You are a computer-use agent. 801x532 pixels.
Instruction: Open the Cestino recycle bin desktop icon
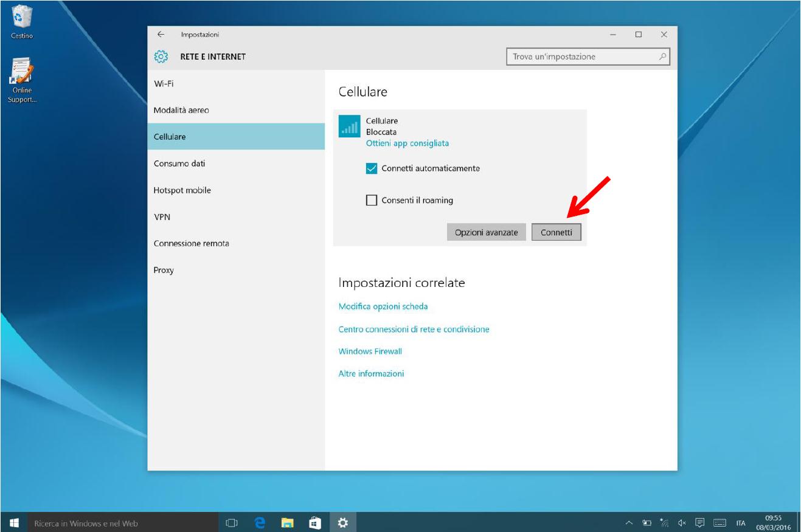coord(22,21)
